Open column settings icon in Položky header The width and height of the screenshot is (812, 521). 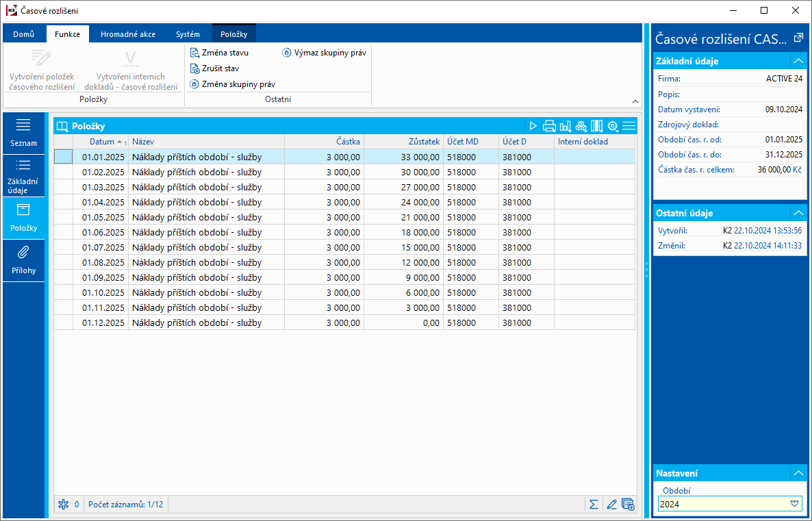596,126
